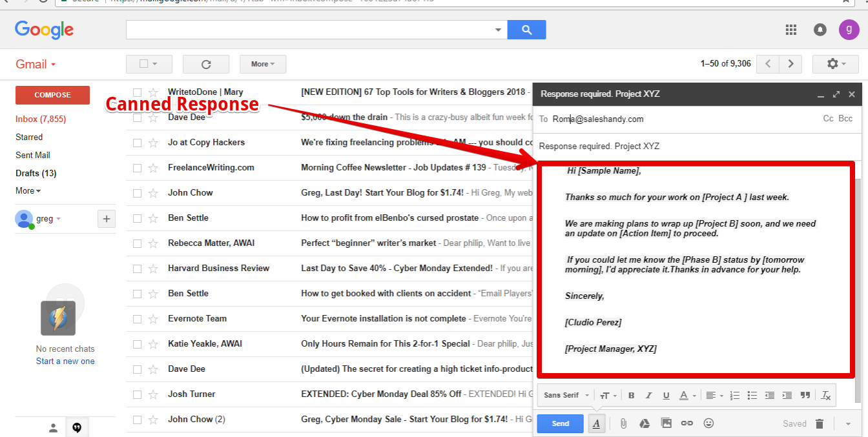868x437 pixels.
Task: Add Bcc recipients
Action: point(845,119)
